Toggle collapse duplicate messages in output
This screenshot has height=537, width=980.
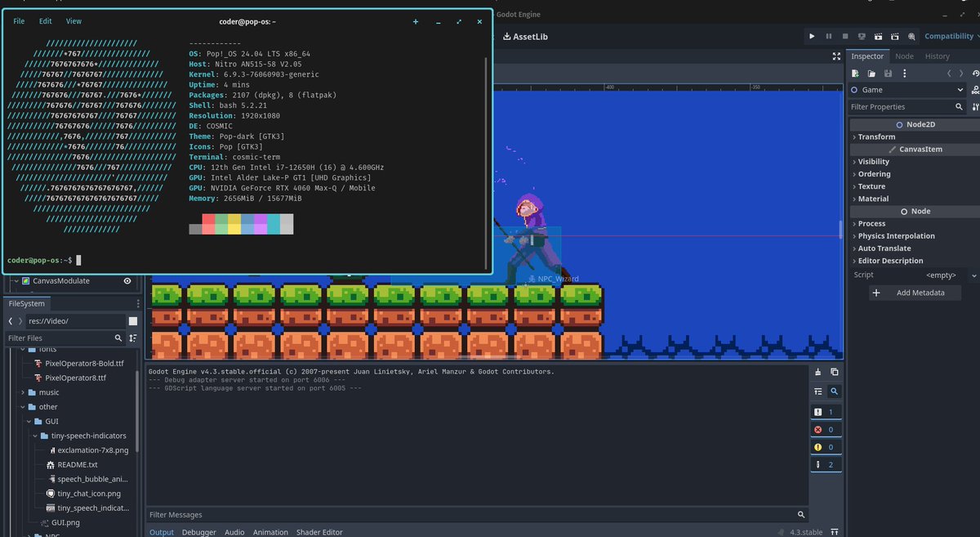[818, 392]
